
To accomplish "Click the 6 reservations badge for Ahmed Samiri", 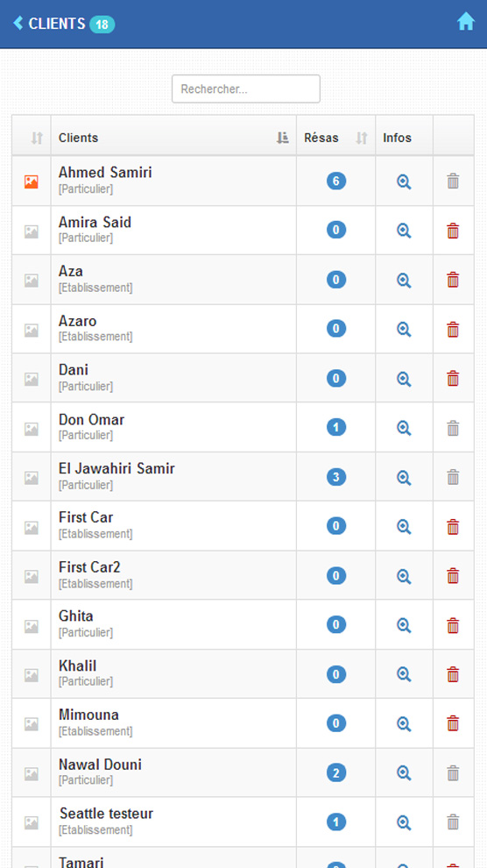I will point(336,181).
